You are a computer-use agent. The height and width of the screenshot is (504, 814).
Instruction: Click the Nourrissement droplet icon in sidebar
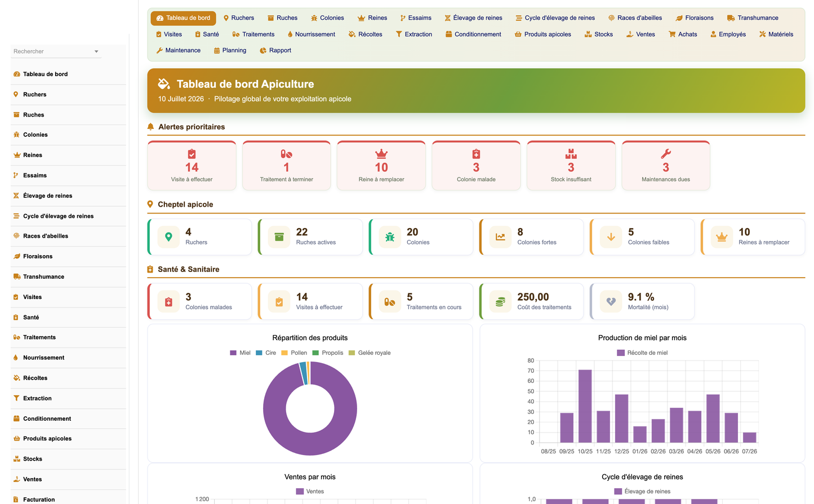click(16, 358)
